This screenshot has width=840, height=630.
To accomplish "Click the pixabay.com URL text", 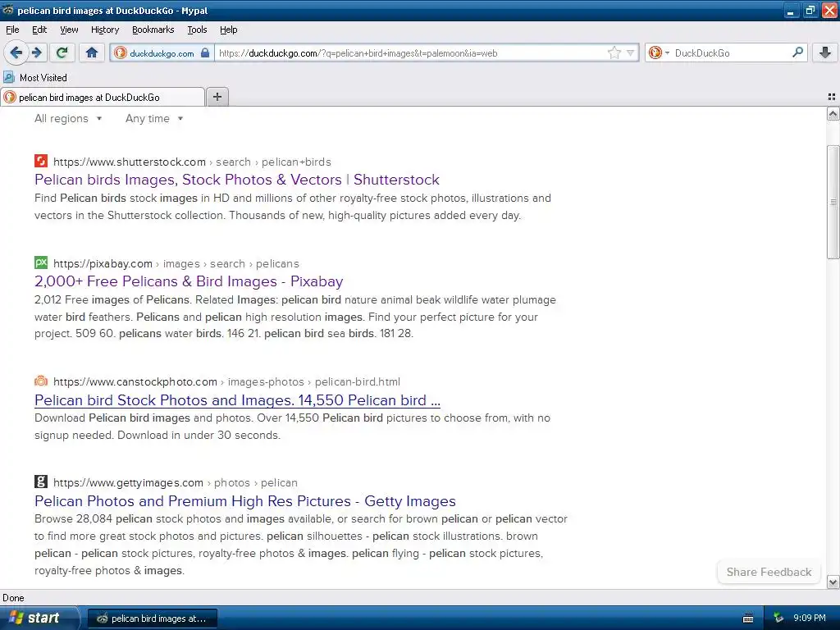I will 103,263.
